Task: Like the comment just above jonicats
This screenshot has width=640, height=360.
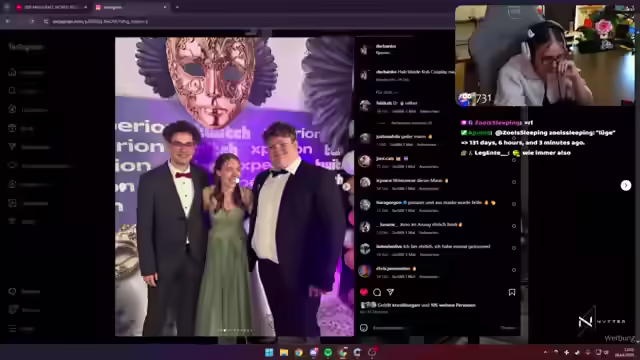Action: 514,138
